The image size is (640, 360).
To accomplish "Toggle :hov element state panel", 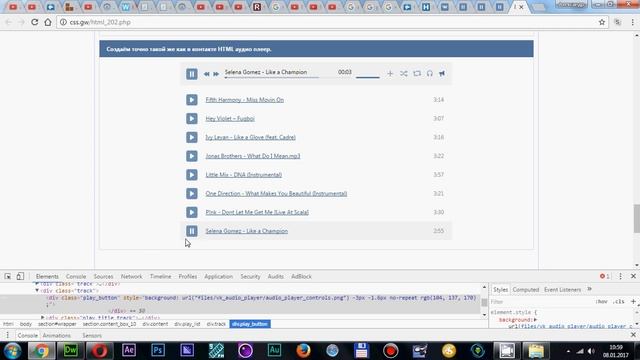I will 601,302.
